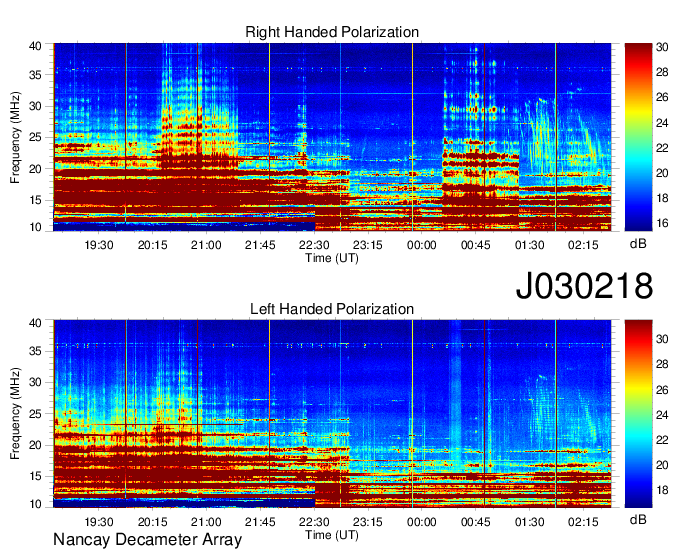Click the 10 MHz tick on Right Handed plot

coord(35,227)
